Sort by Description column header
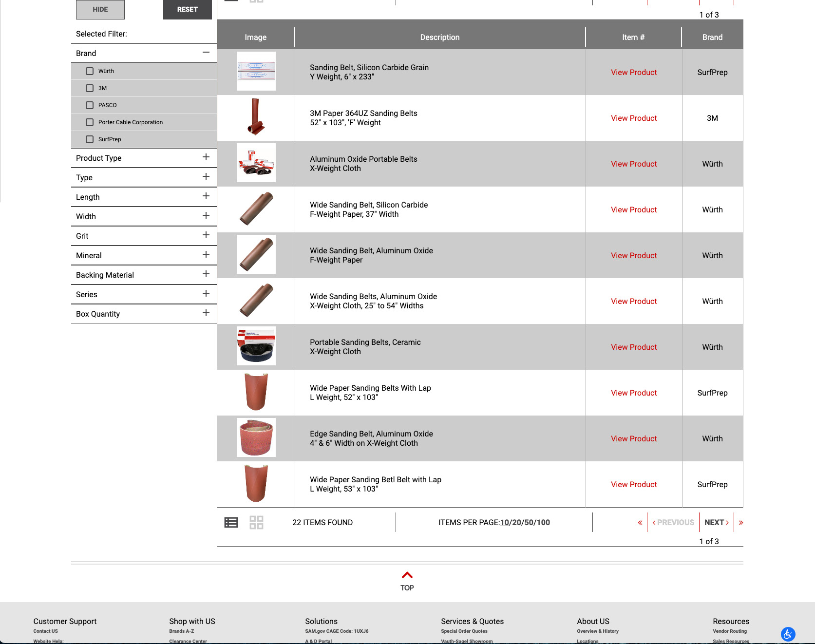Viewport: 815px width, 644px height. click(440, 37)
